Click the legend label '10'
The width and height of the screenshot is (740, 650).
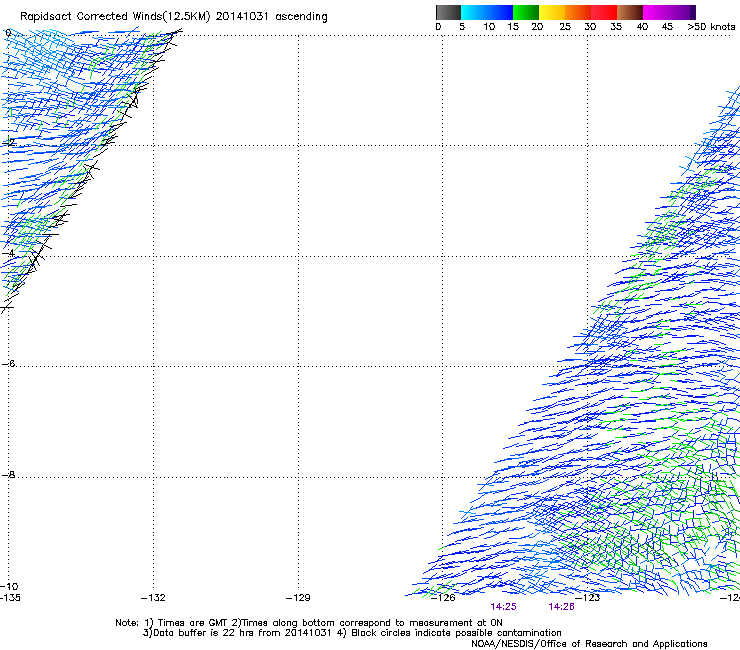(489, 27)
